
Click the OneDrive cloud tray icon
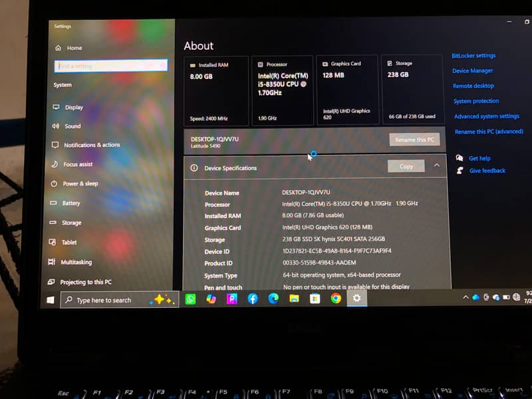tap(475, 297)
